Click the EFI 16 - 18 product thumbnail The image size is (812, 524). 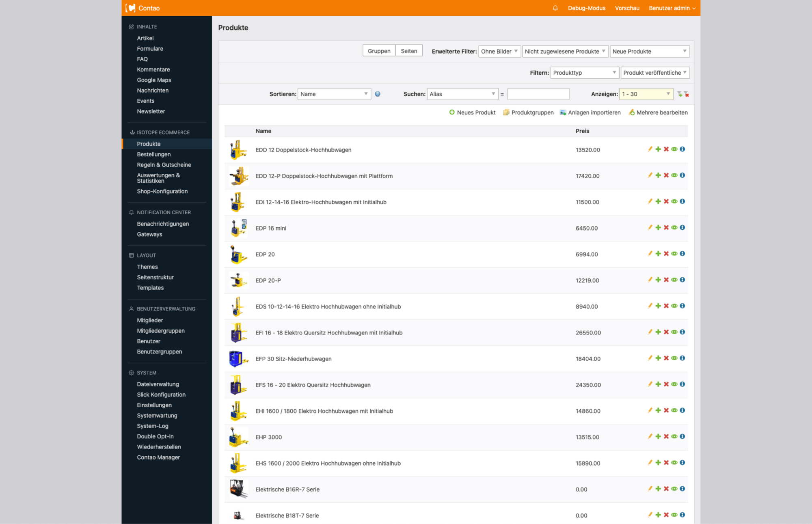(x=238, y=333)
